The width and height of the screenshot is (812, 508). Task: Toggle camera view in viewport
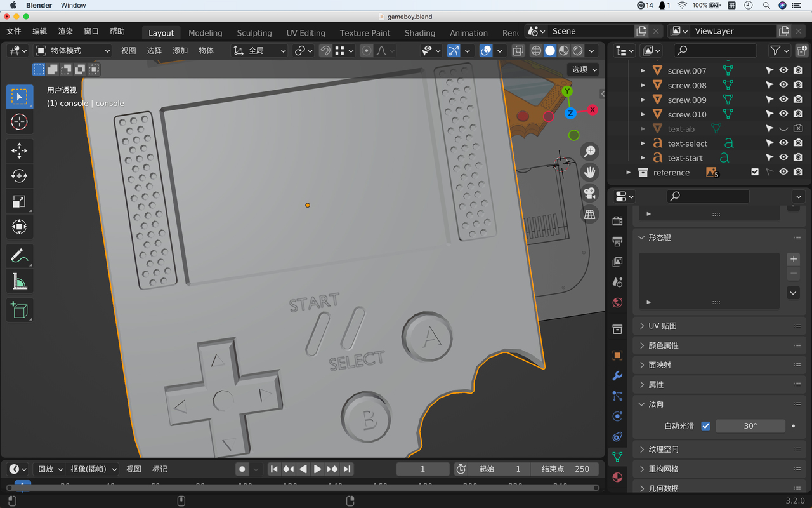click(x=590, y=193)
